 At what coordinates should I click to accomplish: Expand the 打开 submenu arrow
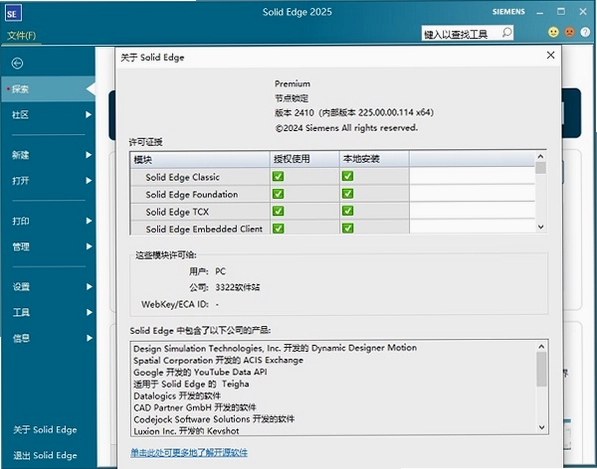click(x=88, y=180)
